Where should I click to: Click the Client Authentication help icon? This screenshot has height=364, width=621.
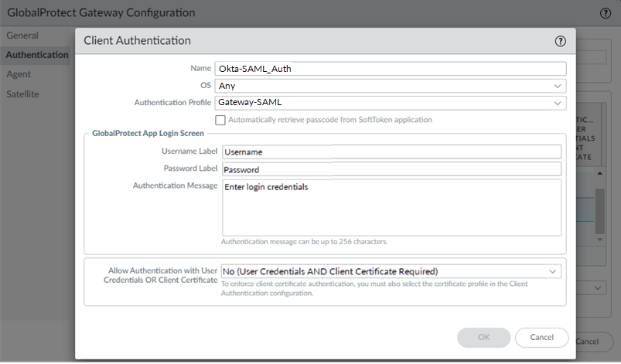[x=560, y=41]
